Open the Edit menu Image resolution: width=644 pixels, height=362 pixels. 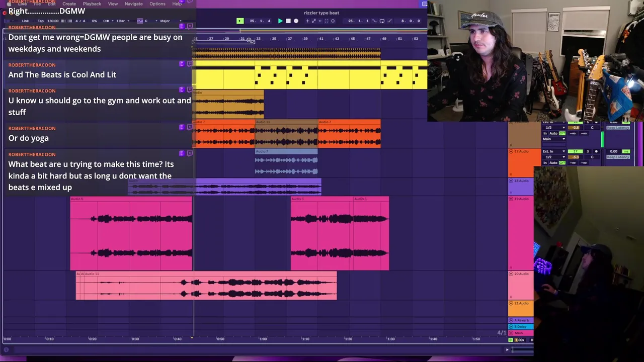pyautogui.click(x=51, y=4)
